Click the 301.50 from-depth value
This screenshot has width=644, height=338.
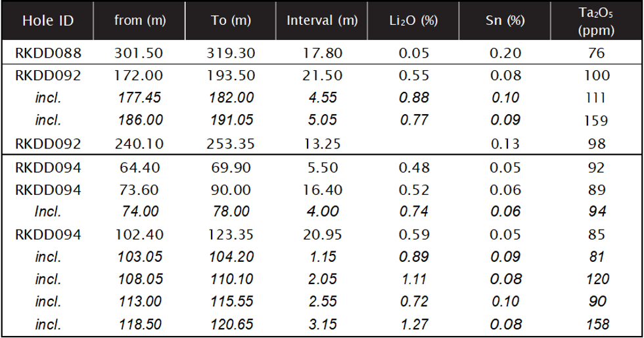(138, 53)
